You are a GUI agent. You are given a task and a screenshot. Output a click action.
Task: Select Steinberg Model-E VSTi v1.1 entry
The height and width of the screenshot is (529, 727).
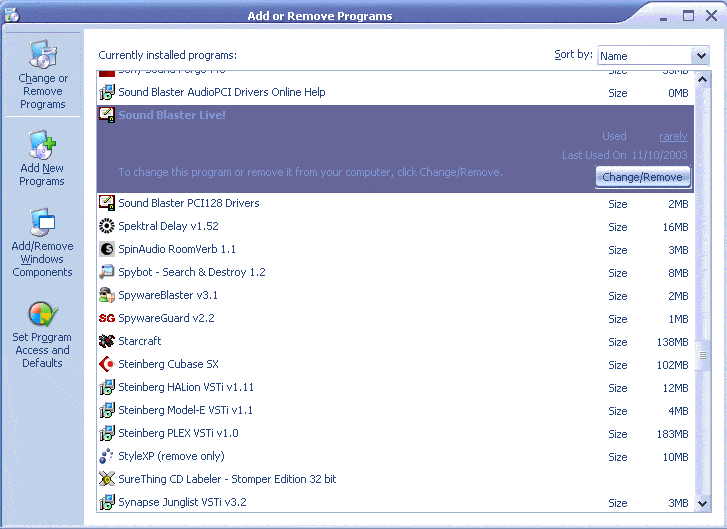pos(395,410)
